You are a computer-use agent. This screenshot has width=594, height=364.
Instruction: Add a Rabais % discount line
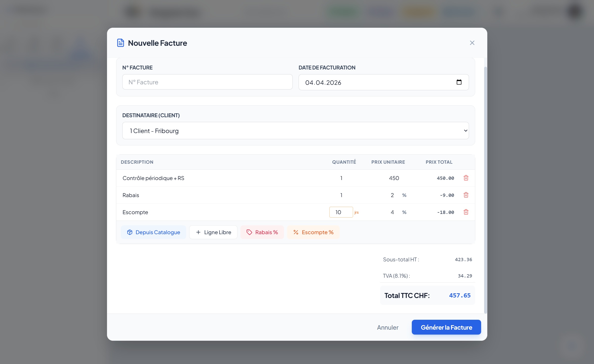pos(262,232)
